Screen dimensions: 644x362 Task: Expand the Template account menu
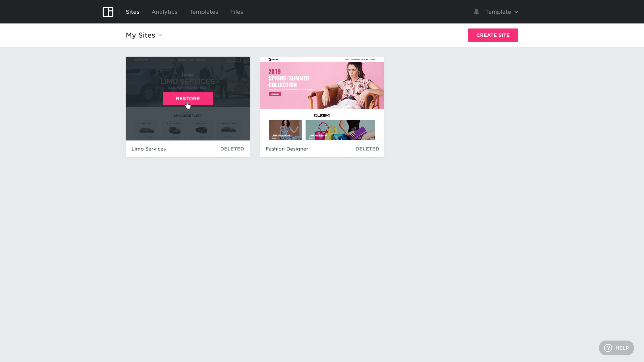498,12
